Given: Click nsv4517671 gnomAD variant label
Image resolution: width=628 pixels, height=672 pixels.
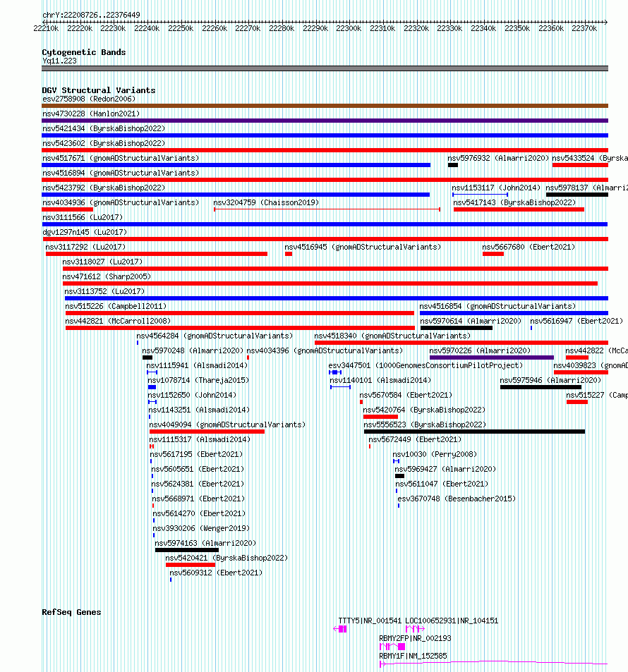Looking at the screenshot, I should click(121, 158).
